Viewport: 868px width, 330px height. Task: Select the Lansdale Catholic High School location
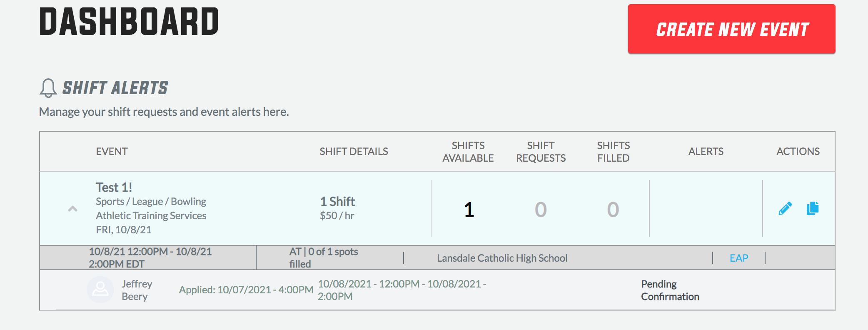click(x=502, y=258)
